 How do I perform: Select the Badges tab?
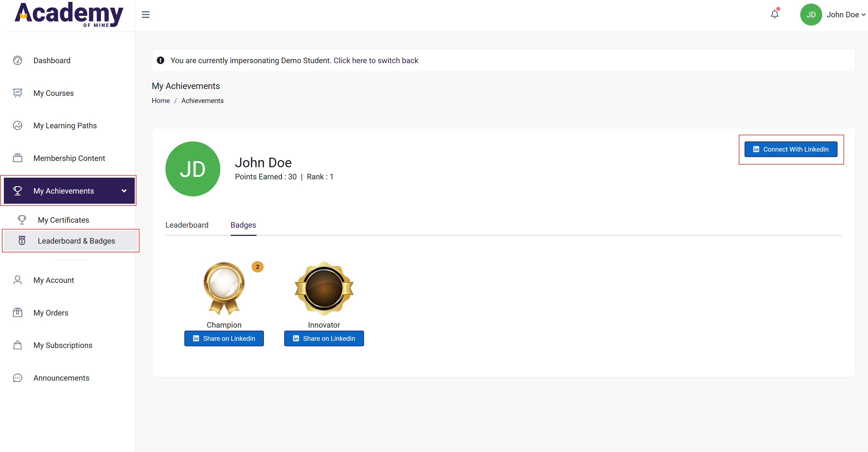[x=243, y=225]
